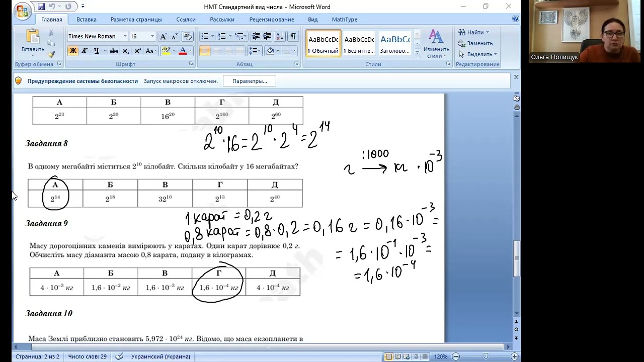Expand the styles gallery more arrow
The image size is (644, 362).
click(417, 53)
